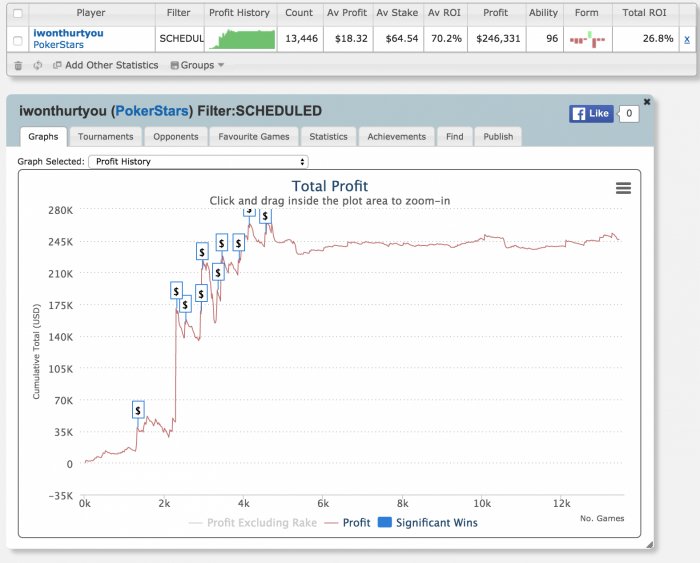Open the Statistics tab
Screen dimensions: 700x563
pos(328,137)
